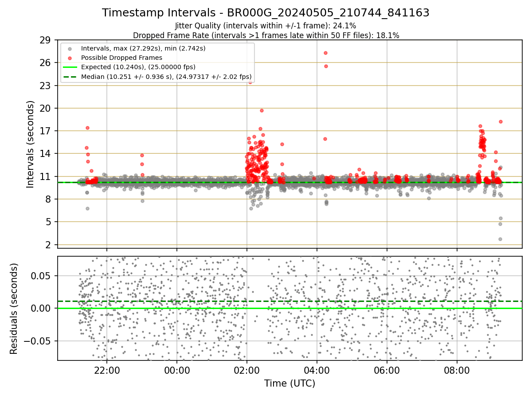Screen dimensions: 532x399
Task: Click the 29 tick label on the intervals axis
Action: 46,40
